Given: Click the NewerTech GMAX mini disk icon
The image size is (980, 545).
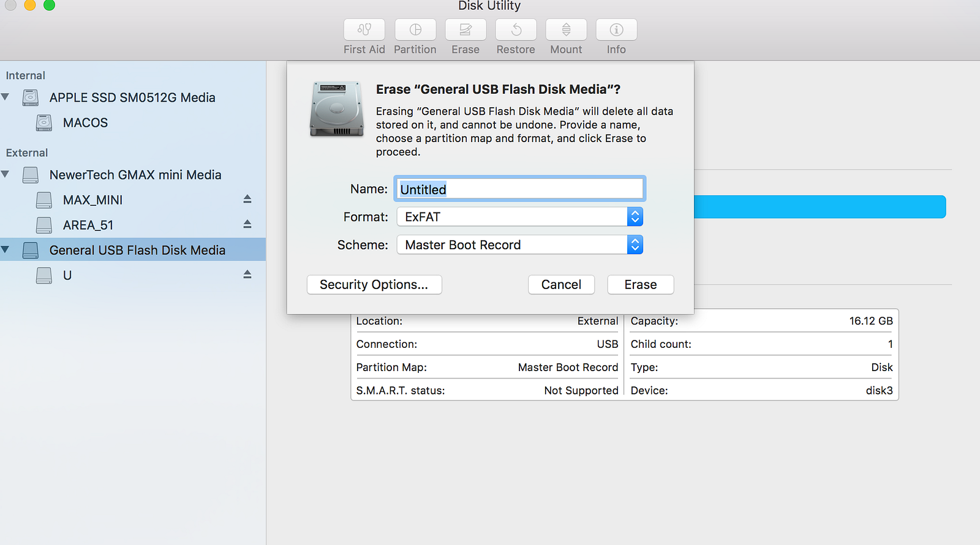Looking at the screenshot, I should [x=31, y=175].
